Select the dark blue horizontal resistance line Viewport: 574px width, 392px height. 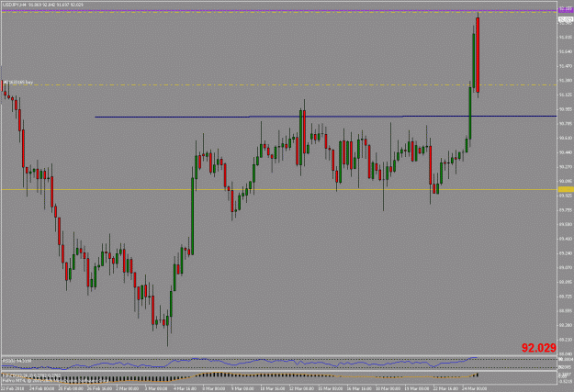(326, 117)
